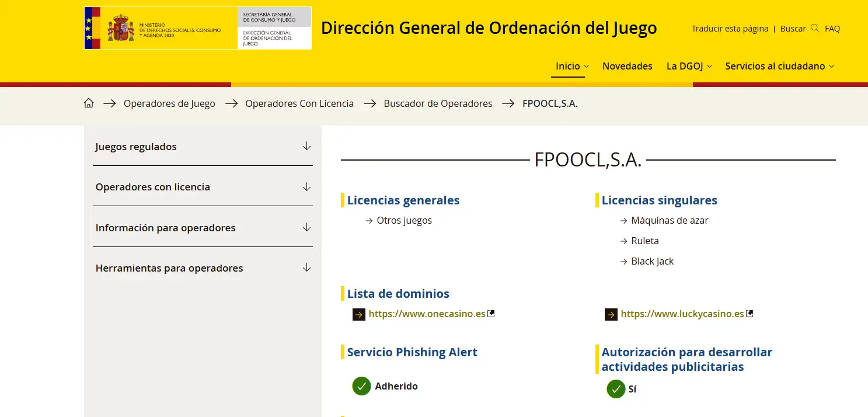
Task: Click green check icon next to Sí
Action: coord(616,389)
